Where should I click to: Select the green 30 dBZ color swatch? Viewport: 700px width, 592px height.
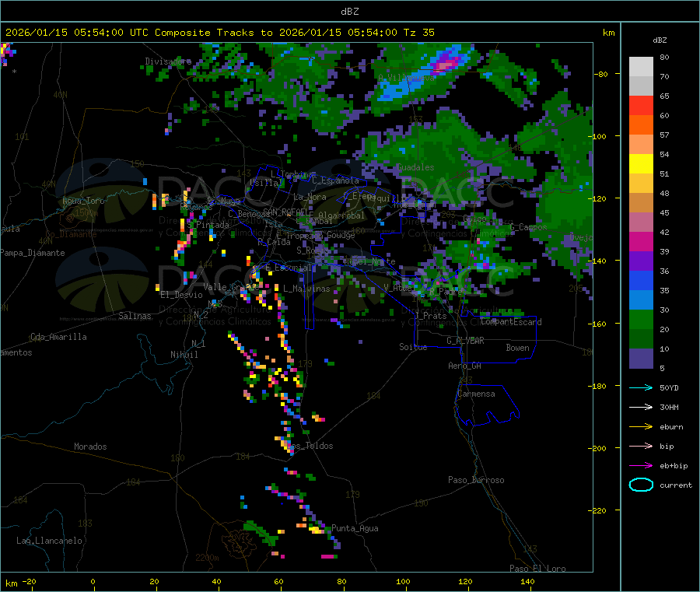tap(641, 319)
